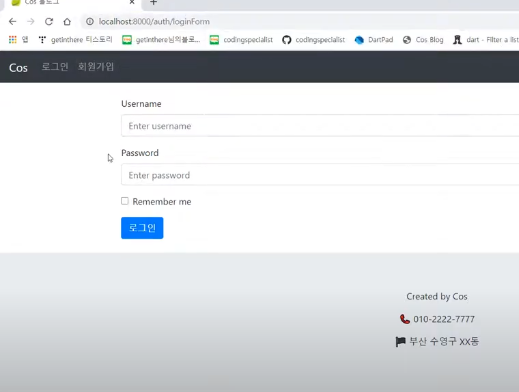Click the Created by Cos footer text
519x392 pixels.
click(x=437, y=297)
